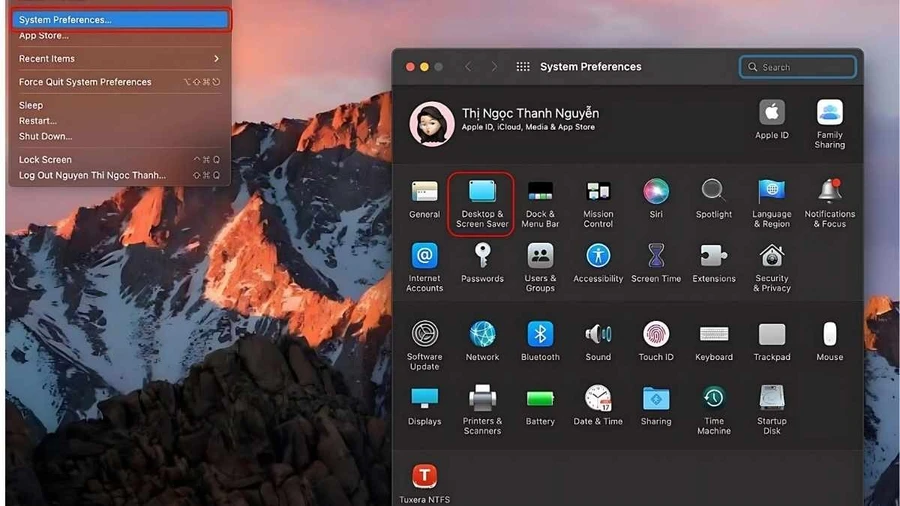Screen dimensions: 900x506
Task: Go forward with the right chevron
Action: click(x=494, y=67)
